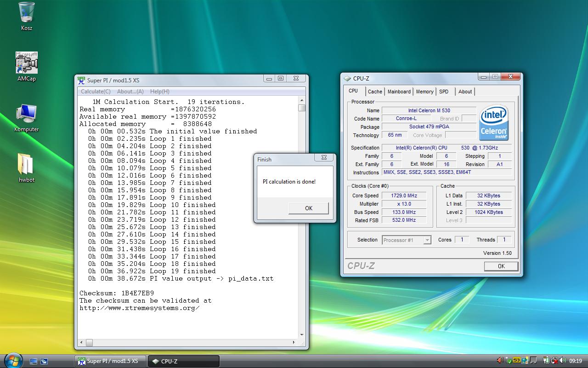Click the 'PI calculation is done!' message
Screen dimensions: 588x368
tap(289, 182)
